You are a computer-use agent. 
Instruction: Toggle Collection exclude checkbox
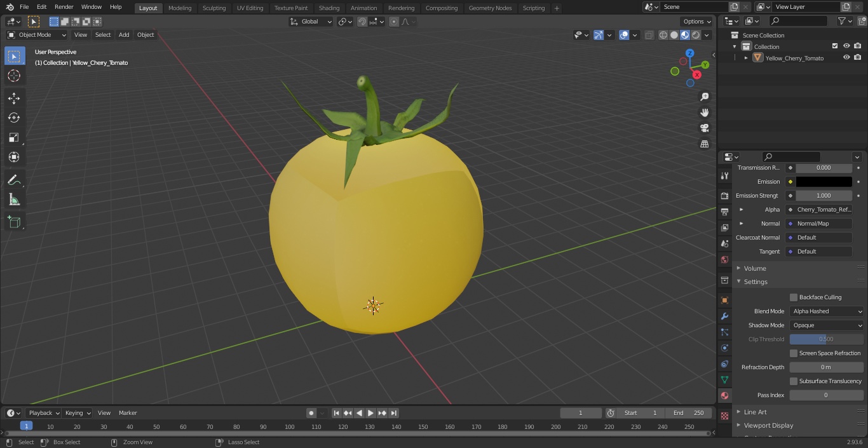point(835,46)
